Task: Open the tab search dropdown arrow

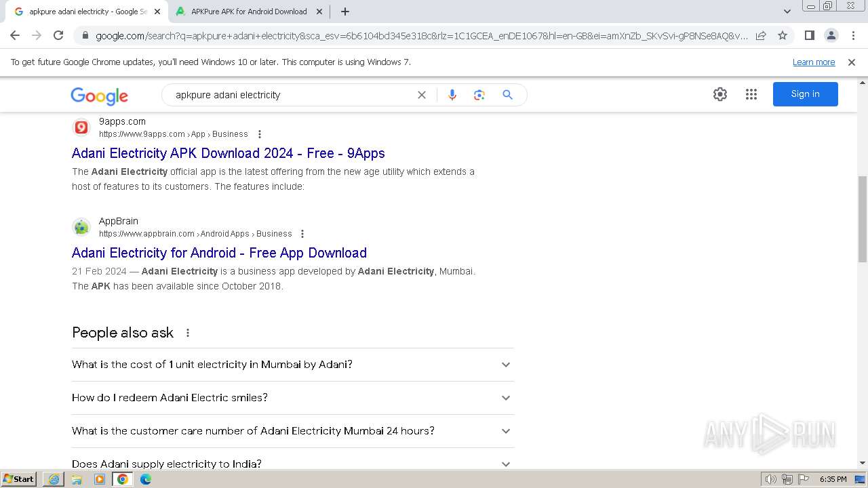Action: click(787, 12)
